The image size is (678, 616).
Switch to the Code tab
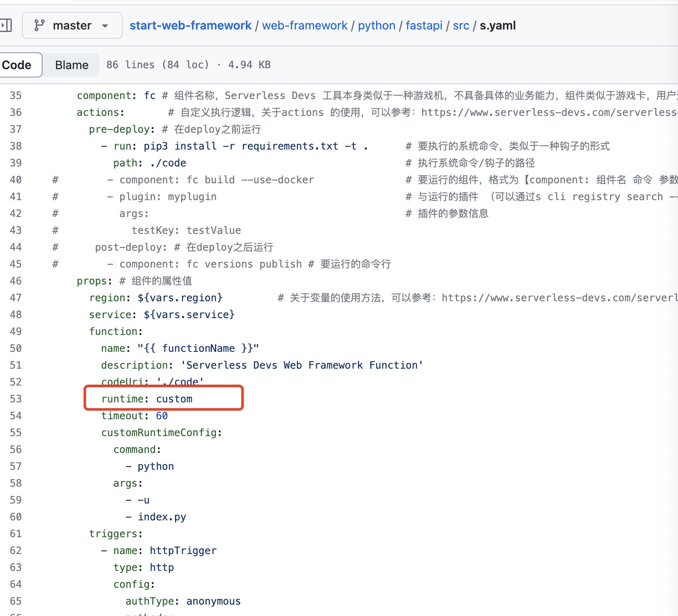click(19, 65)
